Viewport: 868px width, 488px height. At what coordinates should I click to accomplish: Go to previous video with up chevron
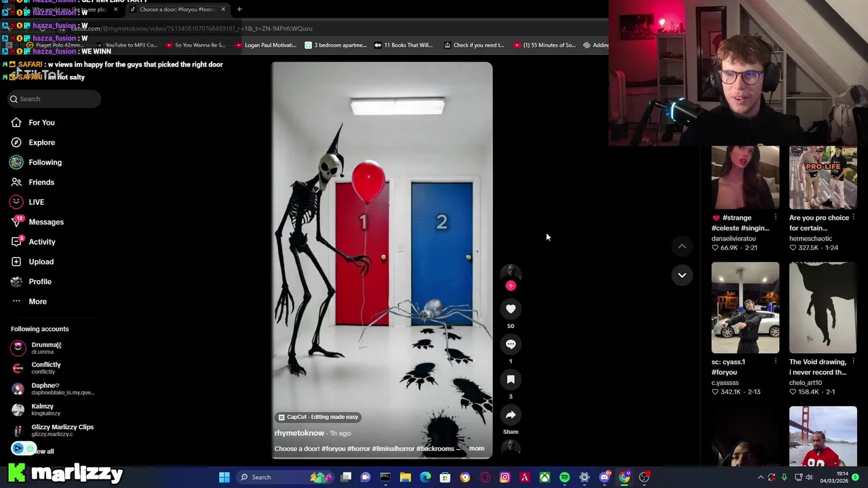(x=682, y=246)
